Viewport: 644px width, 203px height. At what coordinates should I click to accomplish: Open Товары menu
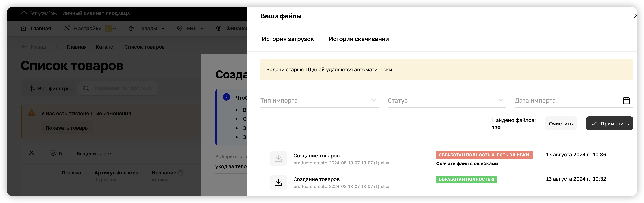click(147, 29)
